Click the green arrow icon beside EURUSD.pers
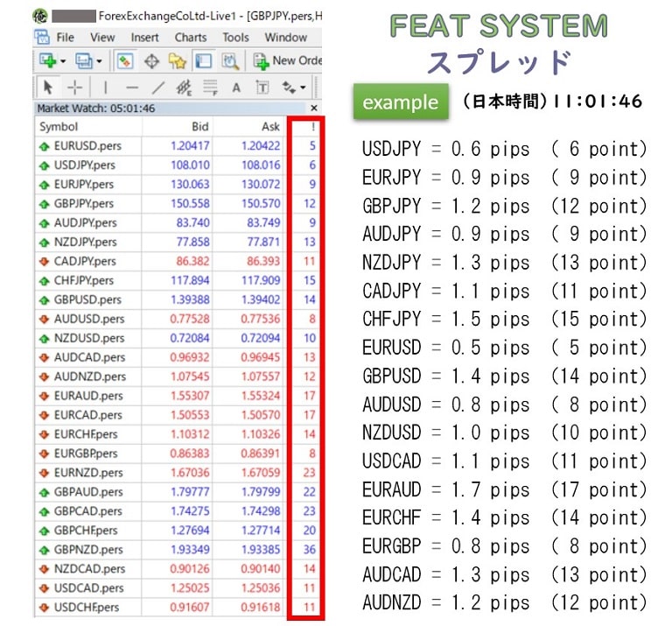672x626 pixels. tap(44, 146)
